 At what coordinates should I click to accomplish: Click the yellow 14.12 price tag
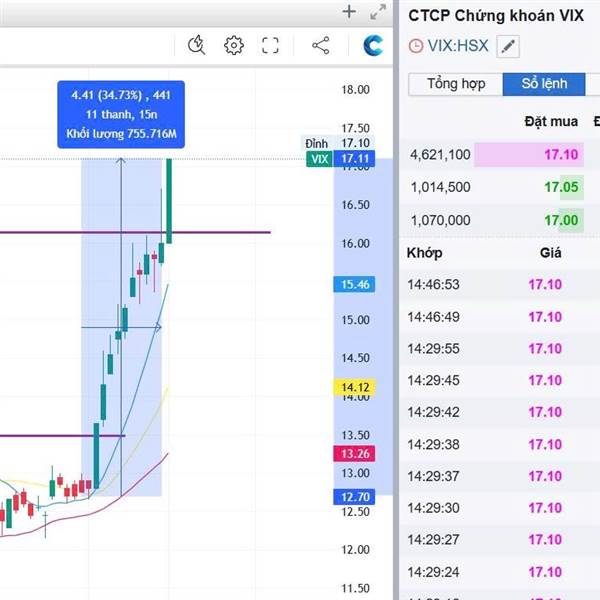pyautogui.click(x=354, y=387)
